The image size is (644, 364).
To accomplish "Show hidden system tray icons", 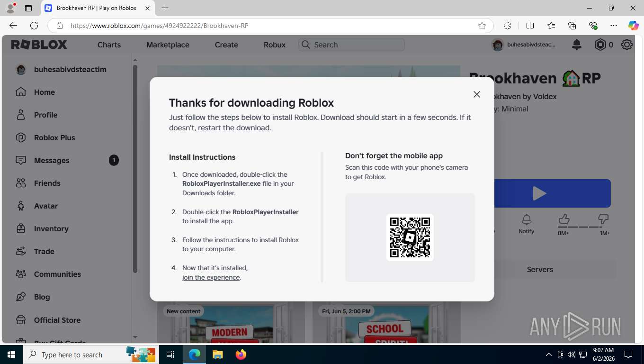I will click(x=549, y=355).
